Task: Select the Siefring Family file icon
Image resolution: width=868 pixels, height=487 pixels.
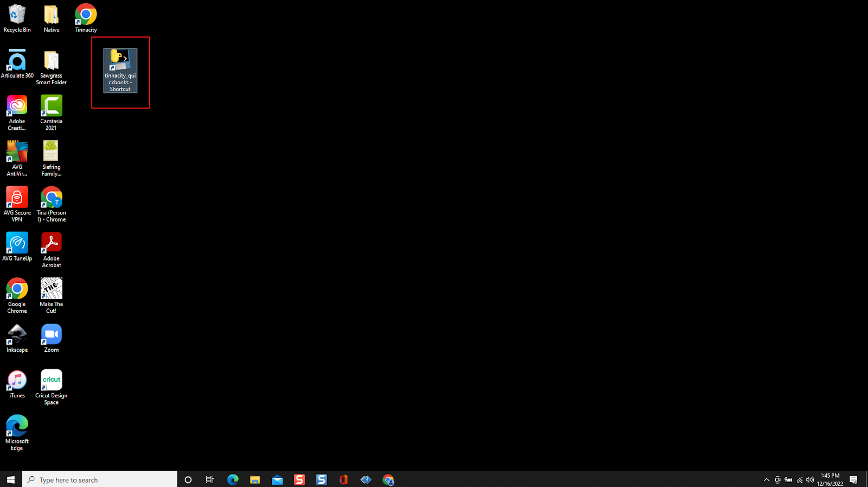Action: pyautogui.click(x=52, y=159)
